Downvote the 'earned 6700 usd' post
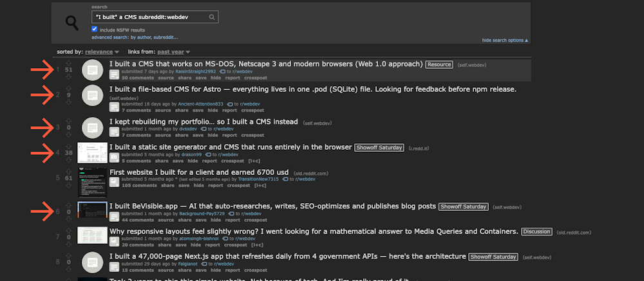 [69, 185]
